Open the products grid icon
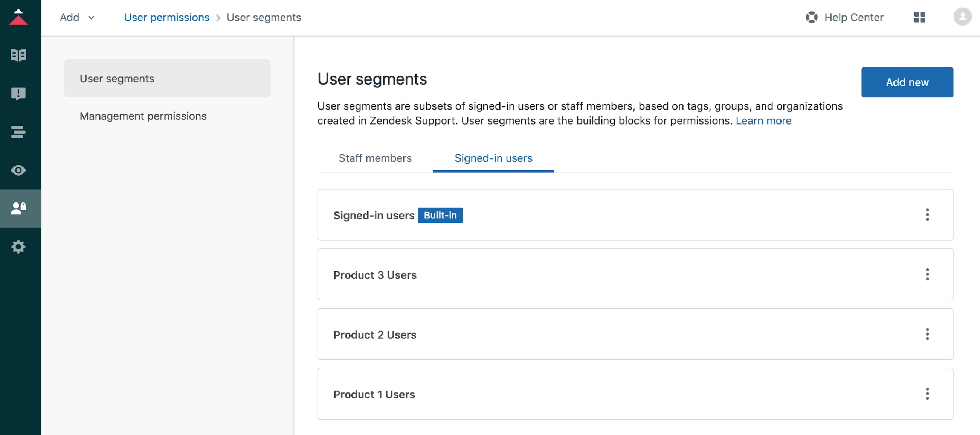 [x=919, y=17]
